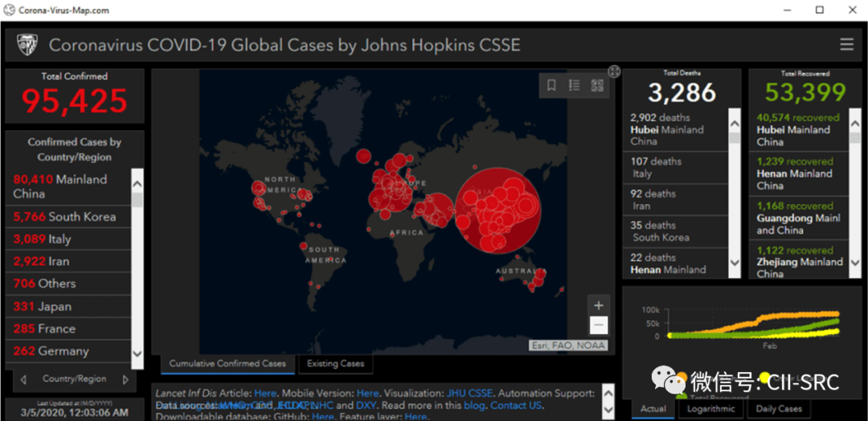Image resolution: width=868 pixels, height=421 pixels.
Task: Click the Country/Region pager label
Action: (x=74, y=379)
